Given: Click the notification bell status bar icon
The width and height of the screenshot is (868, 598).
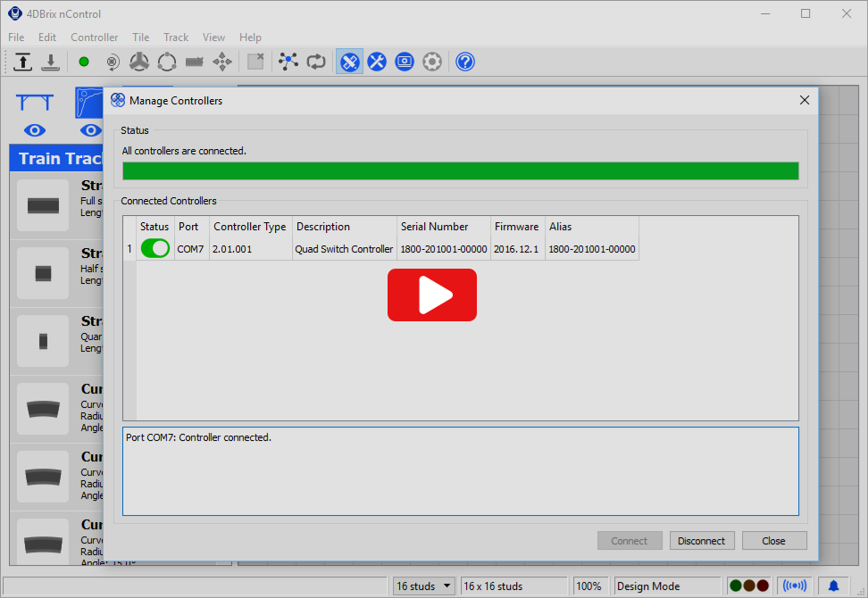Looking at the screenshot, I should click(833, 586).
